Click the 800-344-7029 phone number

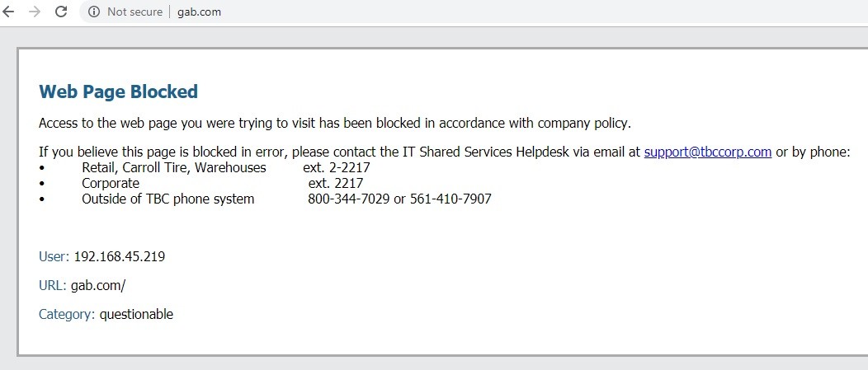(x=348, y=199)
